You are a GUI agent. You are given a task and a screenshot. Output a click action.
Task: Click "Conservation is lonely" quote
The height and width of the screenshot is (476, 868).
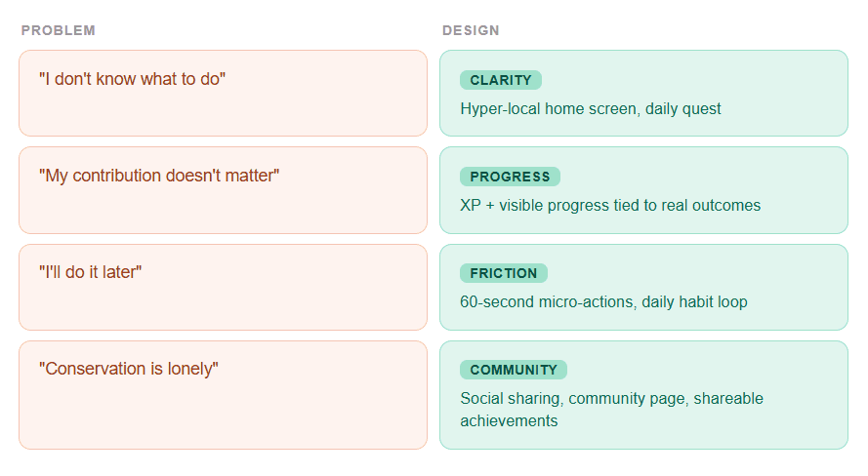pyautogui.click(x=129, y=369)
